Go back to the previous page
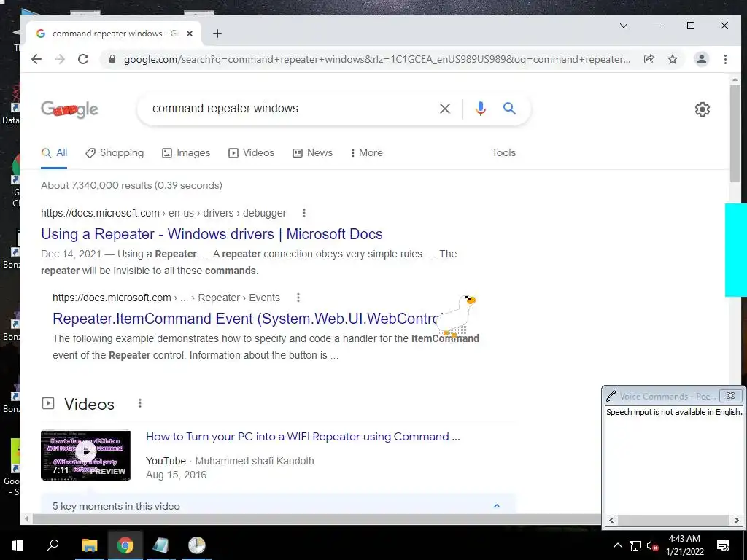Image resolution: width=747 pixels, height=560 pixels. click(36, 59)
